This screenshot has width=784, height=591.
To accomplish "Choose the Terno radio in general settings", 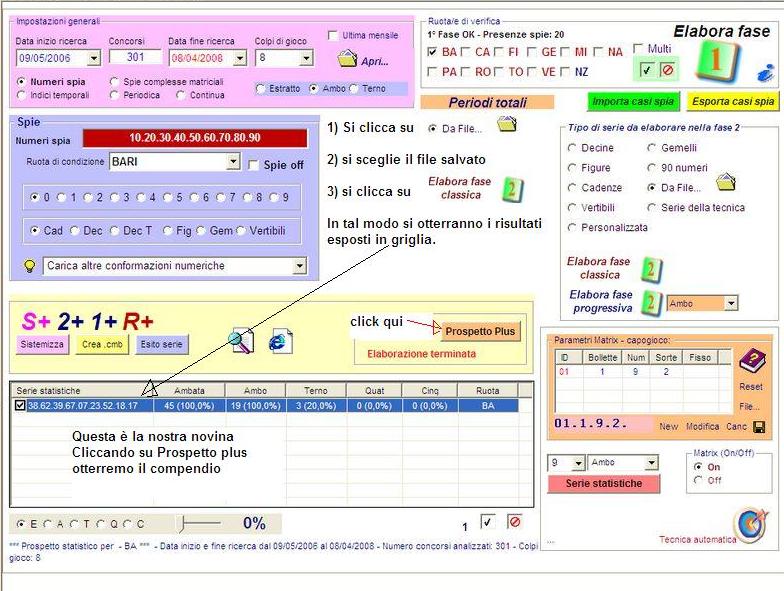I will click(x=354, y=88).
